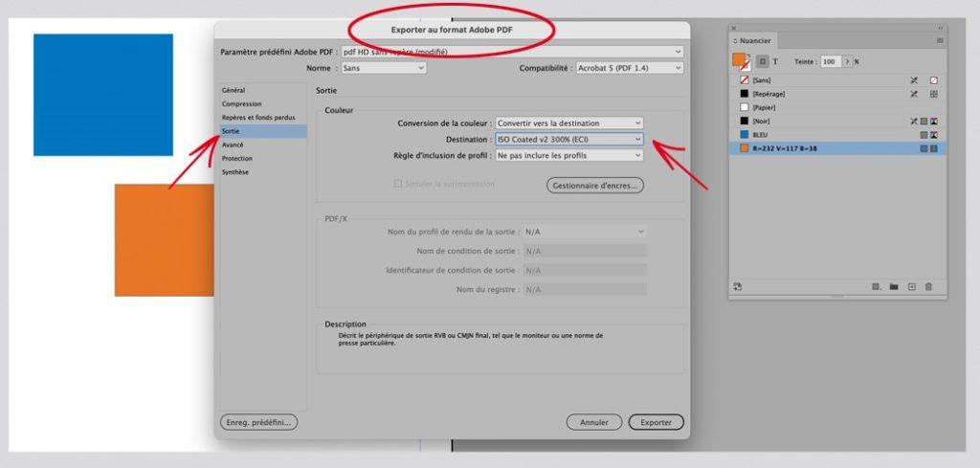This screenshot has width=980, height=468.
Task: Select Général in export dialog sidebar
Action: (x=263, y=91)
